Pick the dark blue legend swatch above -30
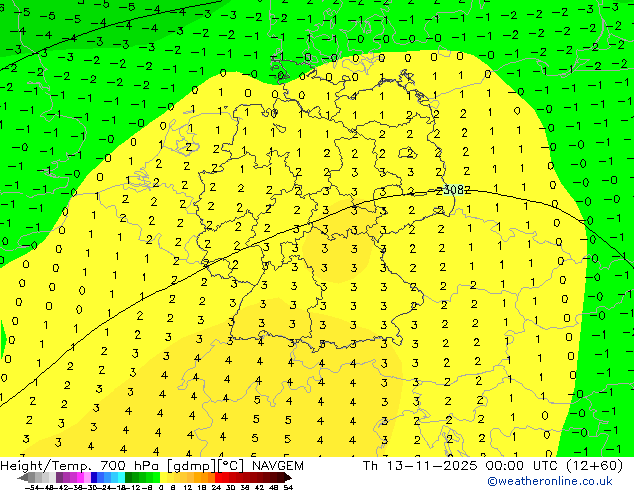The height and width of the screenshot is (490, 634). pos(94,478)
